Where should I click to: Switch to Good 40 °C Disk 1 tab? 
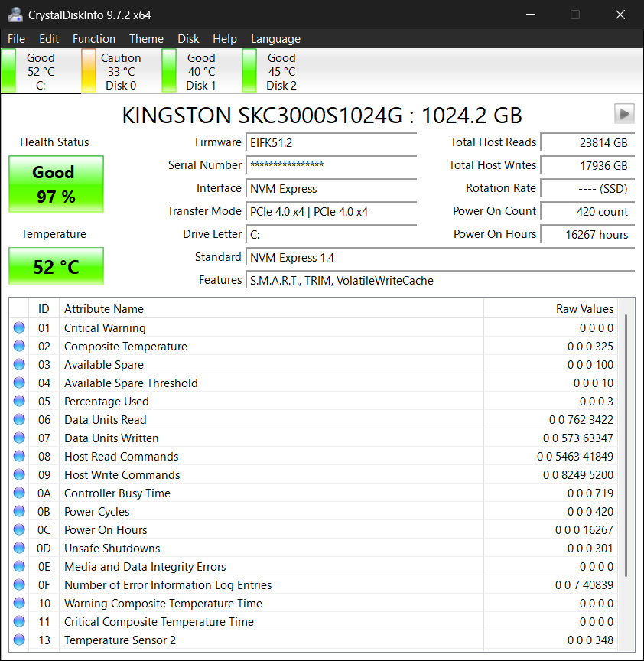click(x=201, y=71)
